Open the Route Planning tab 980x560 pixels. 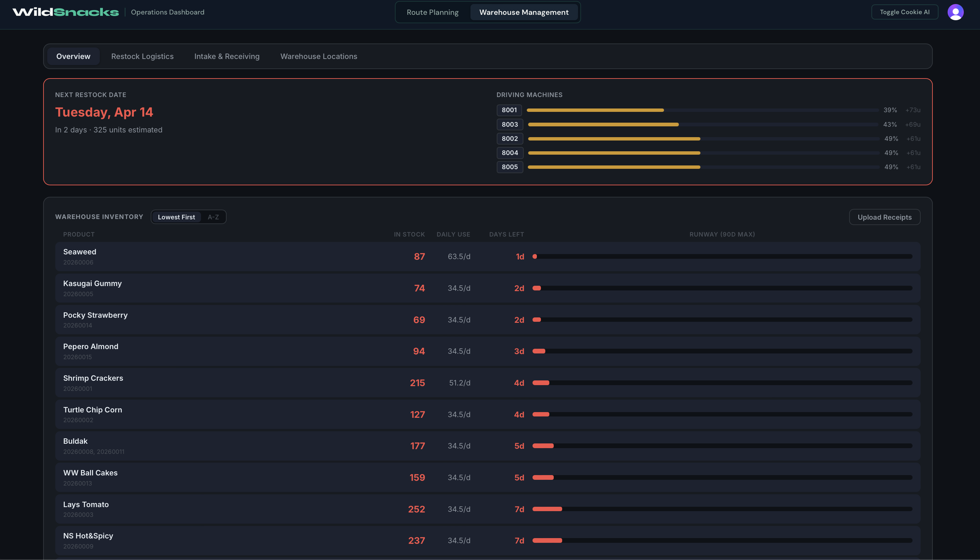432,12
